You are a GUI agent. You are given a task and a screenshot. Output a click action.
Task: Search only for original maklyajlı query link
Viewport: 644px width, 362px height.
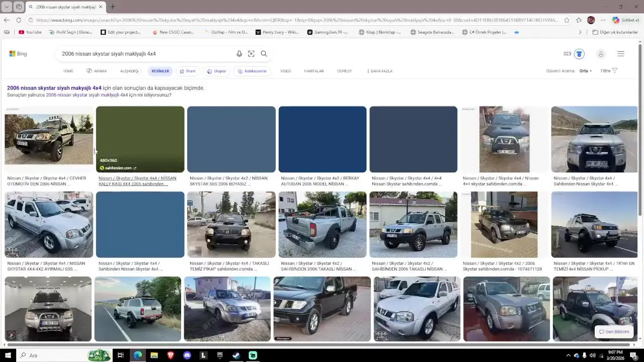tap(87, 95)
